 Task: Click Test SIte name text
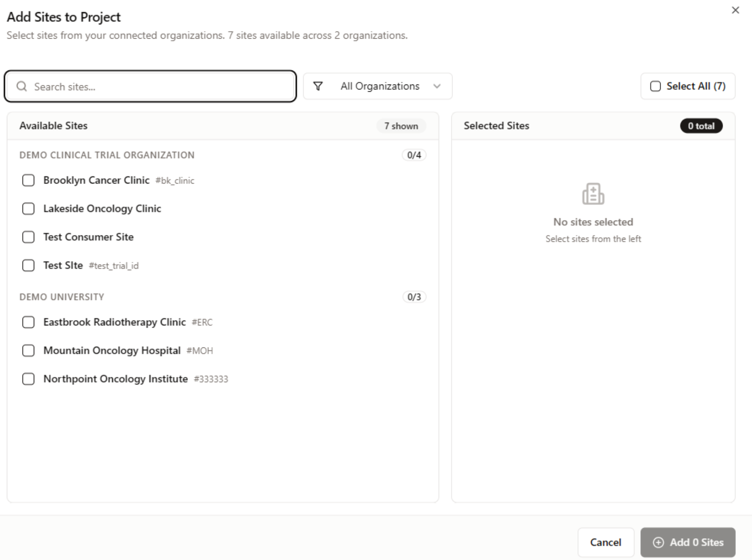(x=63, y=265)
